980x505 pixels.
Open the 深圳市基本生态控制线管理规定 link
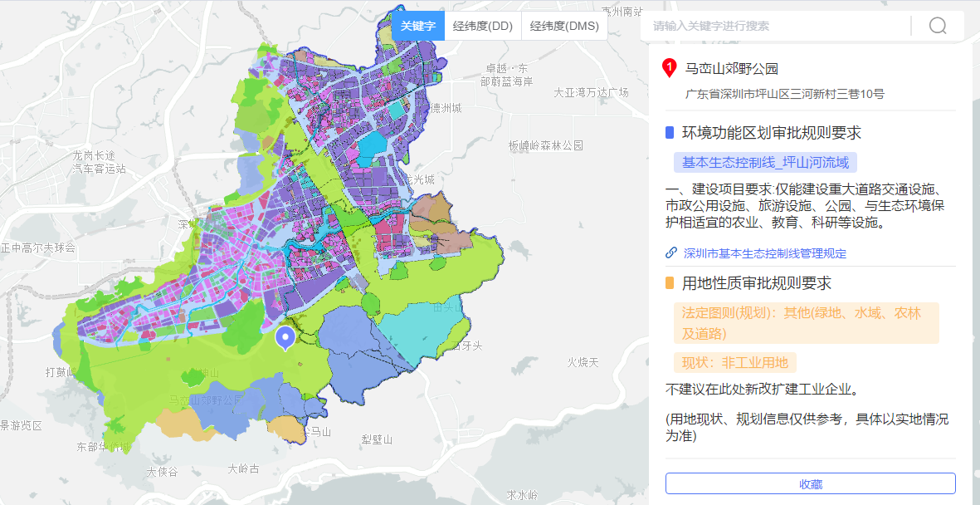click(765, 253)
